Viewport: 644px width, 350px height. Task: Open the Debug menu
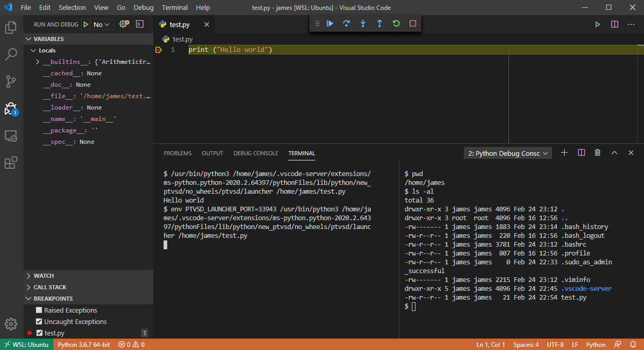[143, 7]
